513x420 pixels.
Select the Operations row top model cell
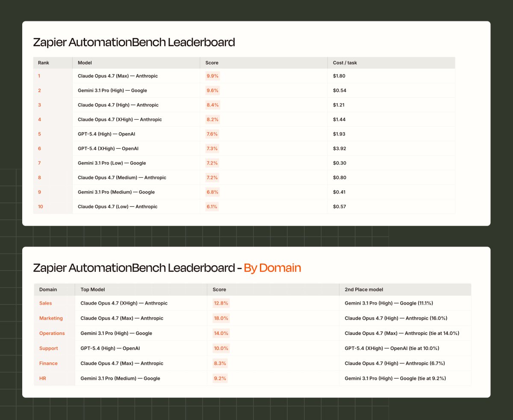(x=141, y=333)
